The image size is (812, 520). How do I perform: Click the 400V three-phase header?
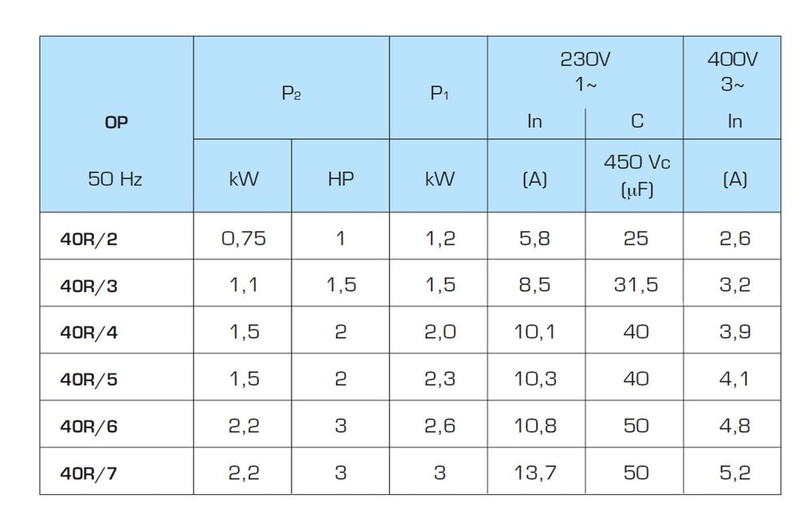732,71
